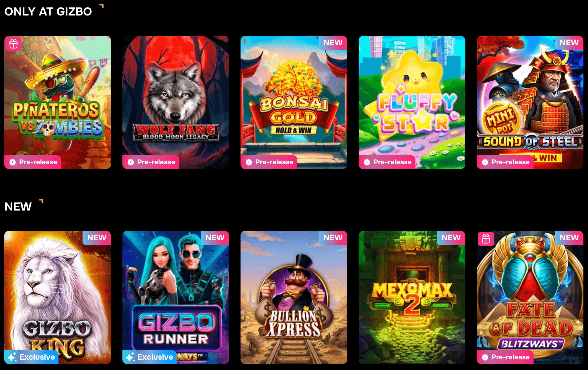
Task: Click the clock icon on Wolf Fang Pre-release badge
Action: point(131,162)
